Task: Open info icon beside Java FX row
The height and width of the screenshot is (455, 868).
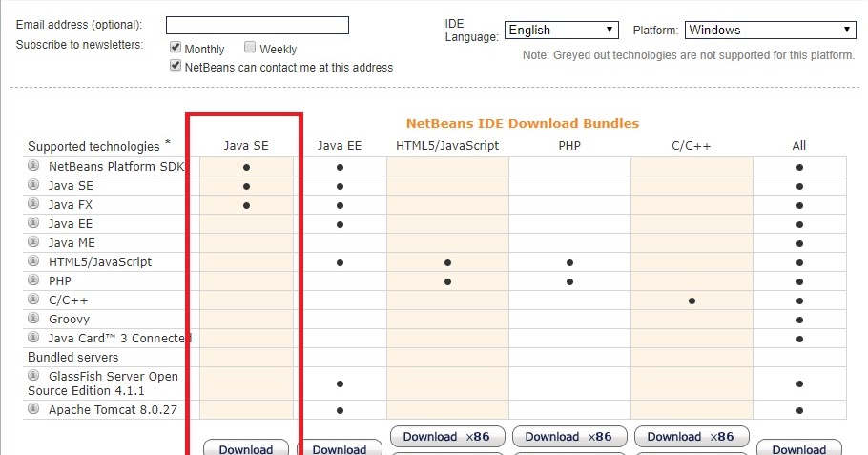Action: pyautogui.click(x=33, y=204)
